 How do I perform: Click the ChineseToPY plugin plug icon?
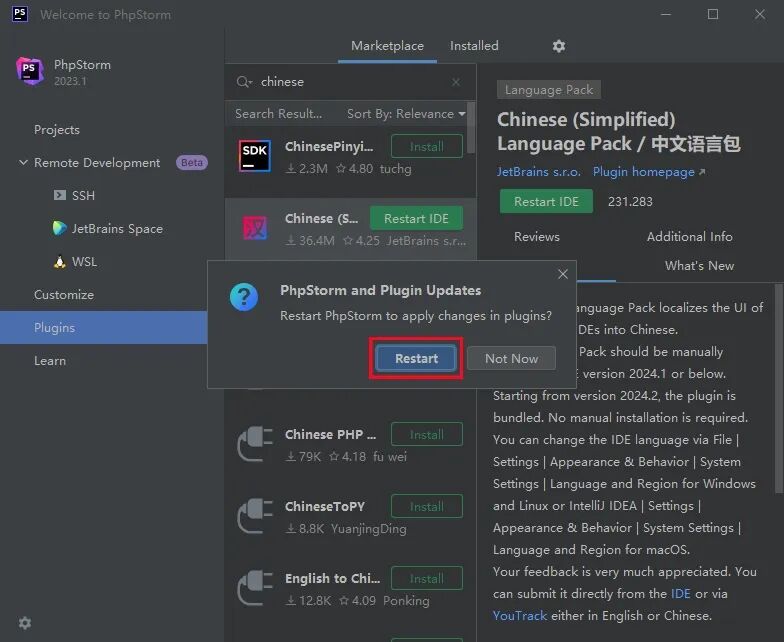(x=254, y=516)
